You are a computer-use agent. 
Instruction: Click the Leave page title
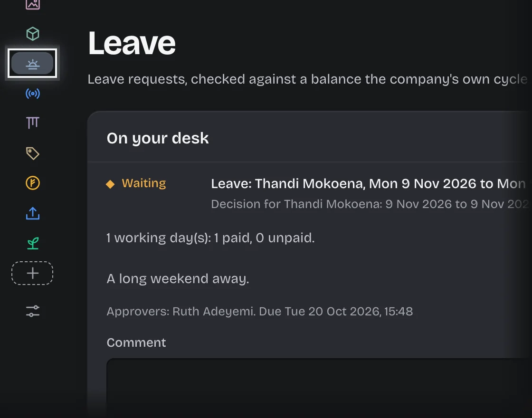coord(132,43)
